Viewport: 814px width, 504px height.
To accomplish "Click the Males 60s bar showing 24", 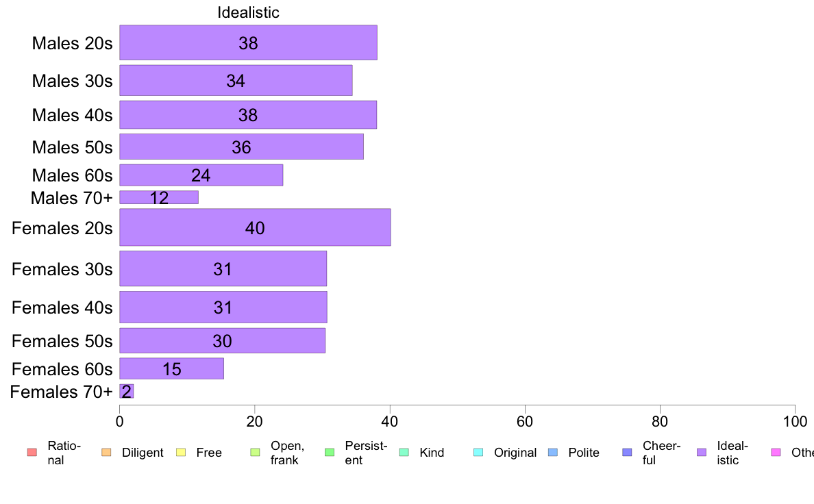I will 201,175.
